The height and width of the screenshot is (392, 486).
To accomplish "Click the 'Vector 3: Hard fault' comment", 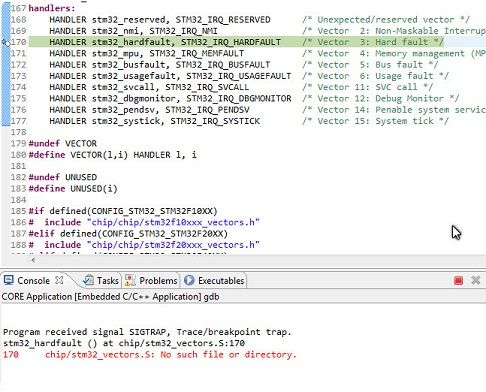I will coord(373,42).
